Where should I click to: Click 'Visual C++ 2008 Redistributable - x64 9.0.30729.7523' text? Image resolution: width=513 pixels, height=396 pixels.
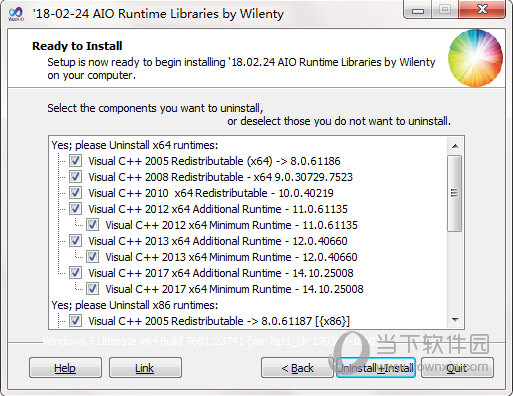pyautogui.click(x=220, y=177)
